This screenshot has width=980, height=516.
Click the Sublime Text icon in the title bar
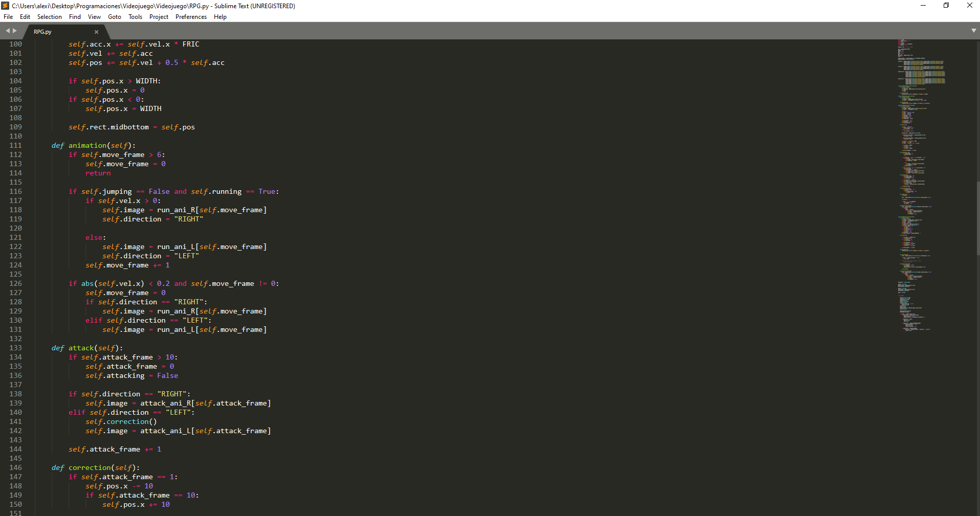point(5,6)
